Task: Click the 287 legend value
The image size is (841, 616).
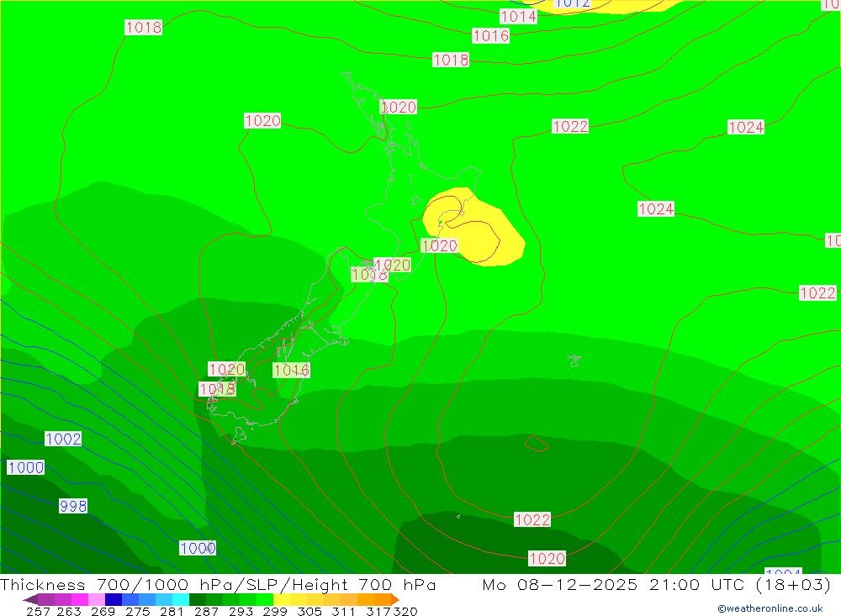Action: coord(206,612)
